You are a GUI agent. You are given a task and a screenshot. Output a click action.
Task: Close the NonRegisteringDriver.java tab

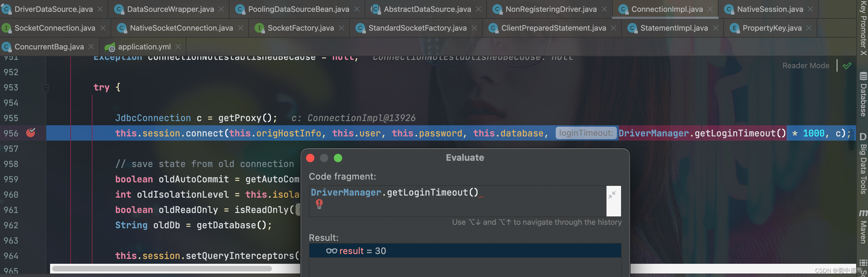tap(604, 9)
